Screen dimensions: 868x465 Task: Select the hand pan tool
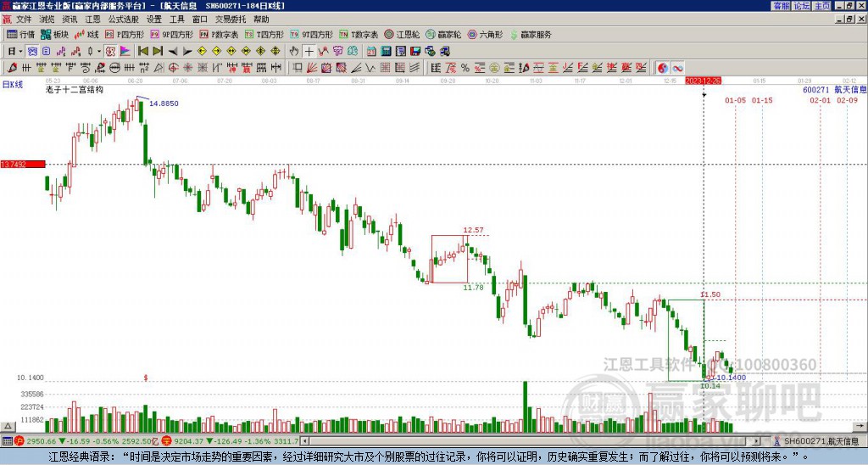pyautogui.click(x=294, y=52)
